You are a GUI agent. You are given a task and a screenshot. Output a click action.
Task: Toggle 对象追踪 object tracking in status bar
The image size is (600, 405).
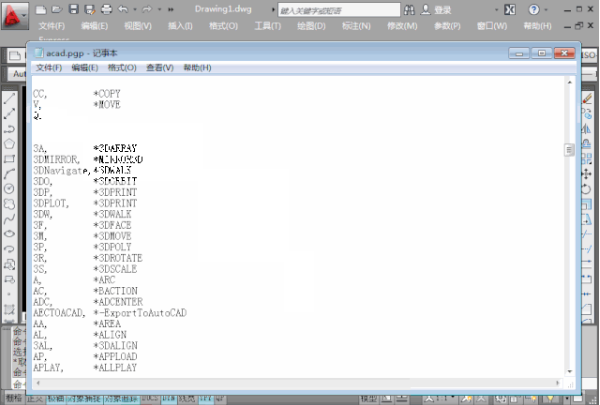121,399
